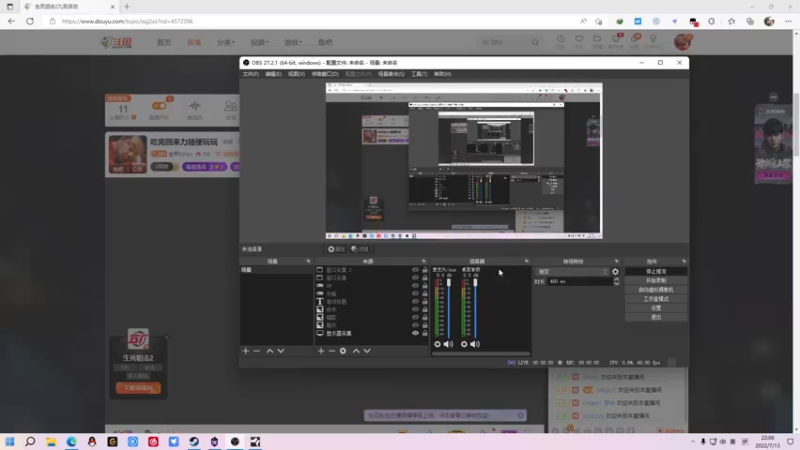Expand Douyu 分类 dropdown menu
The image size is (800, 450).
(226, 42)
